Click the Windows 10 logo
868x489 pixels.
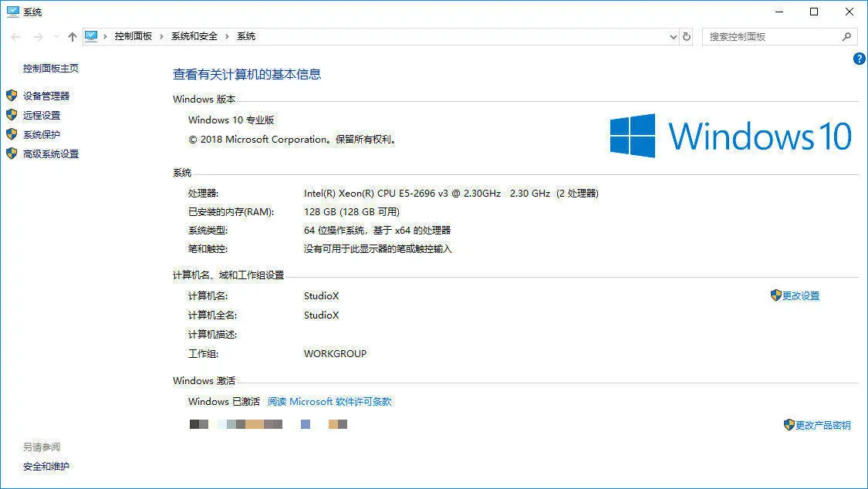click(731, 136)
